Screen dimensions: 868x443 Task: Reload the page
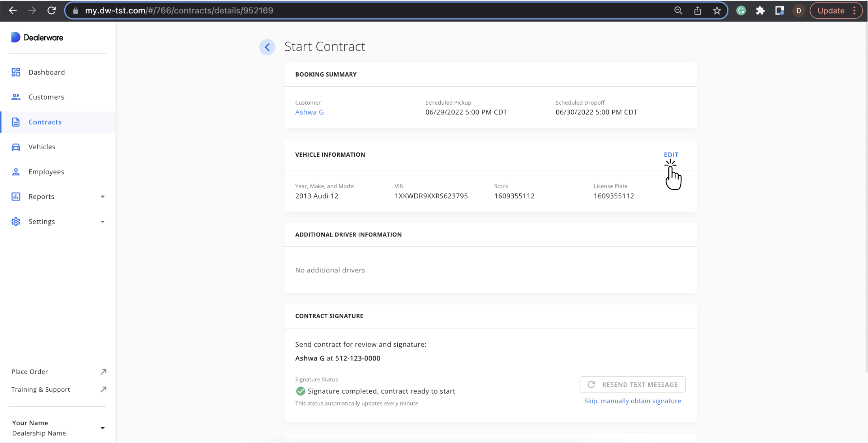(51, 11)
